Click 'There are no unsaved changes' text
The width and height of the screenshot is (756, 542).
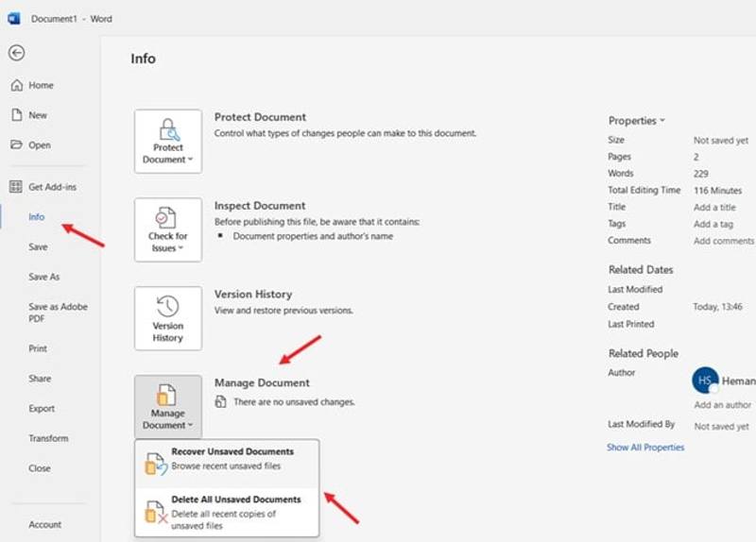[294, 402]
